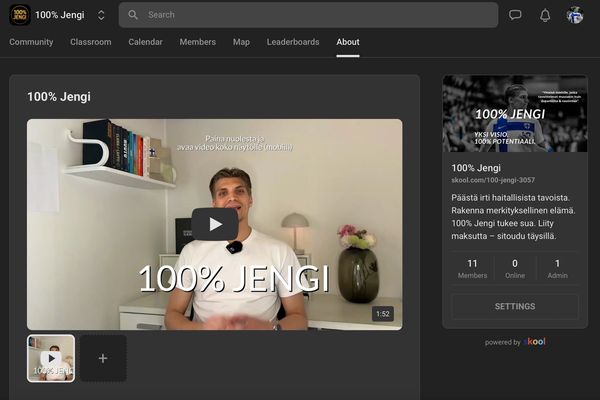Image resolution: width=600 pixels, height=400 pixels.
Task: Select the video thumbnail below the player
Action: click(x=51, y=359)
